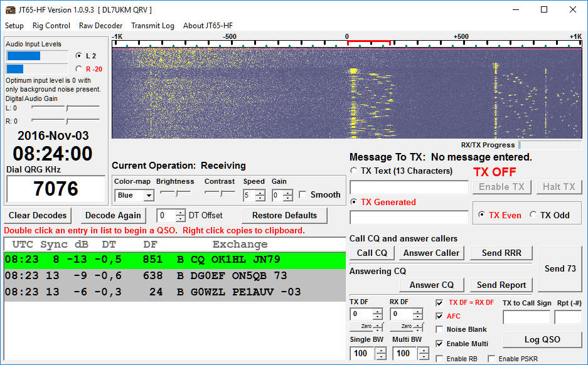Click the Halt TX button
The width and height of the screenshot is (588, 365).
pos(559,187)
